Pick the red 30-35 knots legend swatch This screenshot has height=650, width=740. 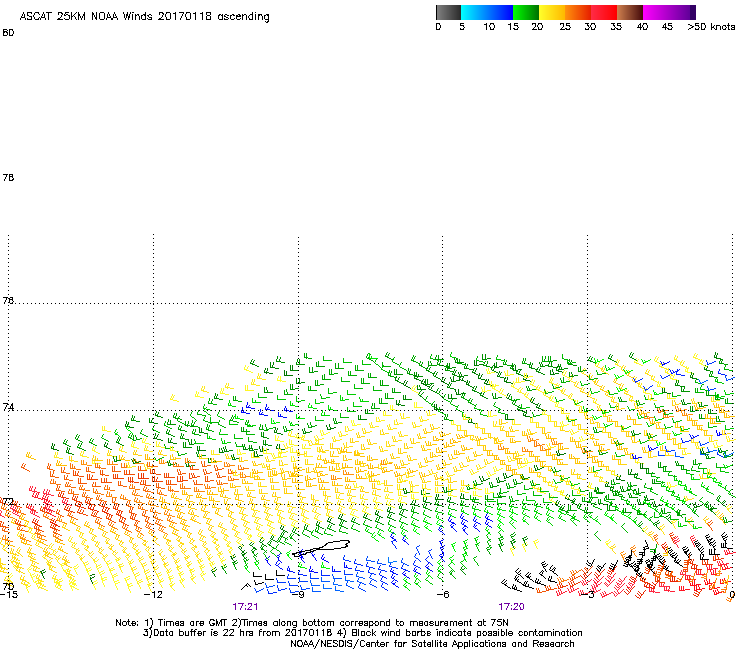pos(604,12)
